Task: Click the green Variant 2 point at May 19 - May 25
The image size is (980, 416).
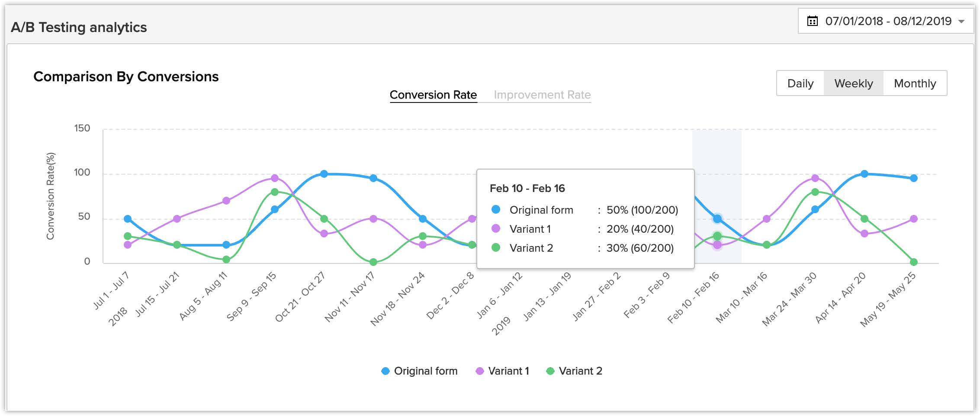Action: [x=914, y=262]
